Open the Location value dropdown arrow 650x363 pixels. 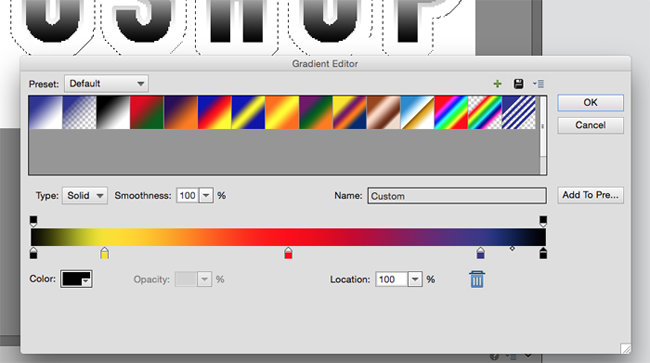click(415, 279)
